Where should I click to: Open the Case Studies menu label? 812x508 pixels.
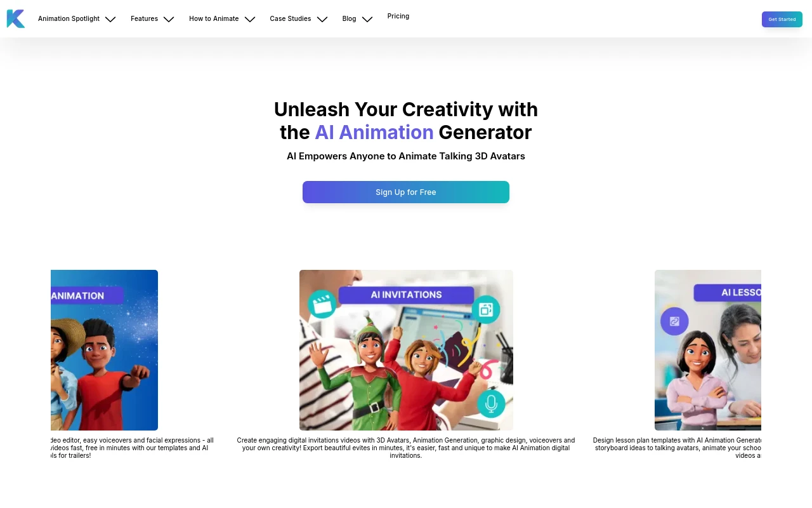(291, 19)
